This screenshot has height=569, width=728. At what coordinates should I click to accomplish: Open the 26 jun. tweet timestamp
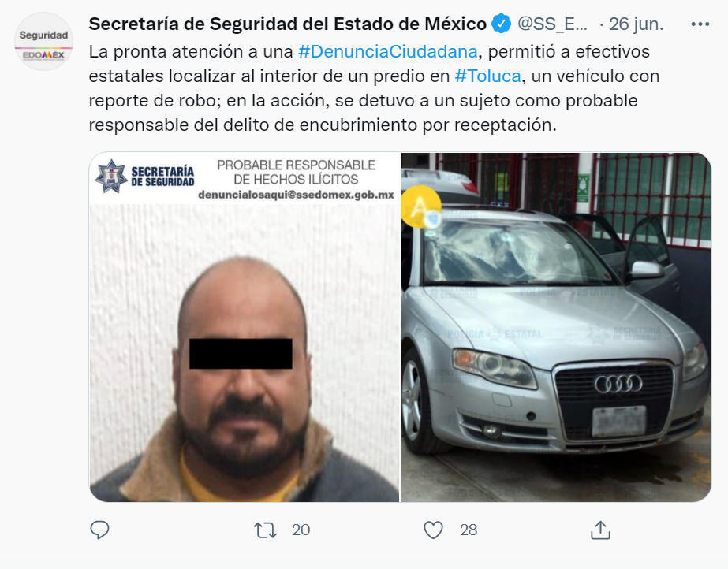point(636,24)
